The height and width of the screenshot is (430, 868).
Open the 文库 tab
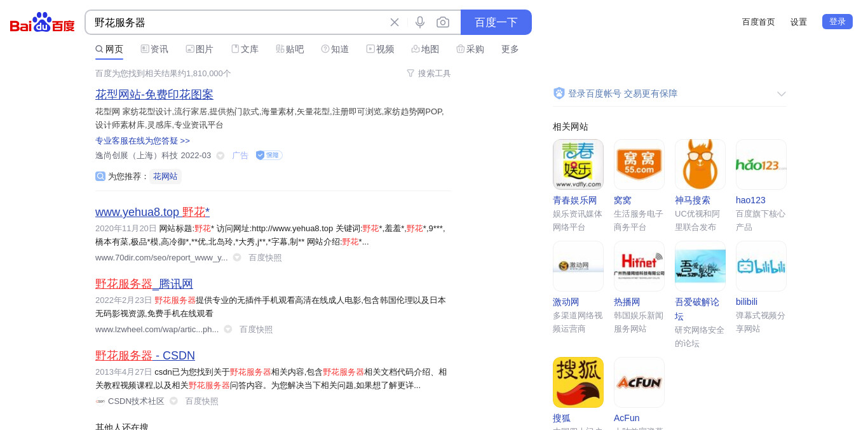(x=245, y=49)
